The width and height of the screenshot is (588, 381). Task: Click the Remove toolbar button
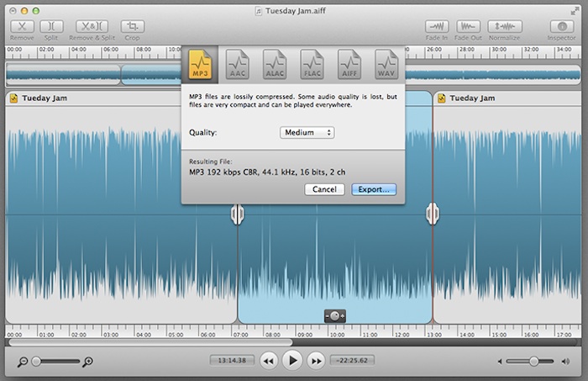point(22,26)
